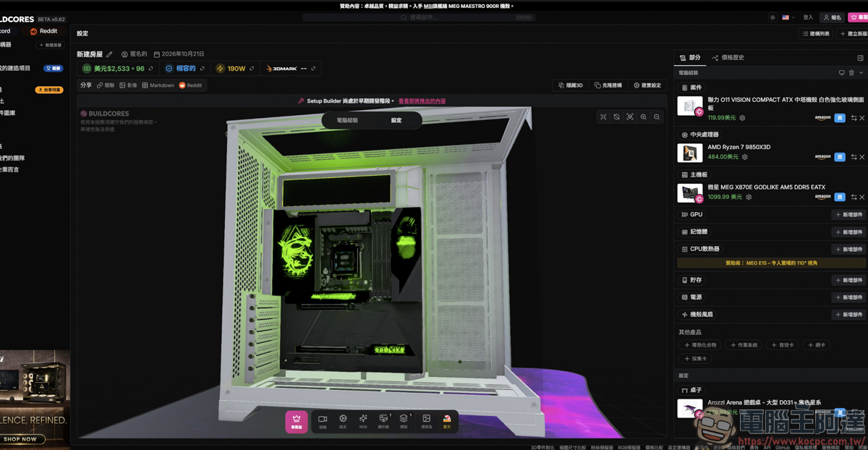Remove the MEG X870E GODLIKE motherboard

pyautogui.click(x=862, y=197)
